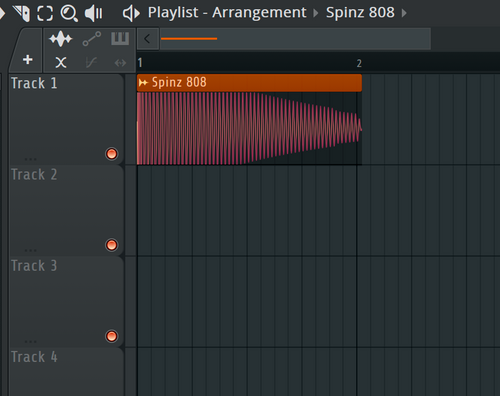
Task: Click the X crossfade icon
Action: [61, 62]
